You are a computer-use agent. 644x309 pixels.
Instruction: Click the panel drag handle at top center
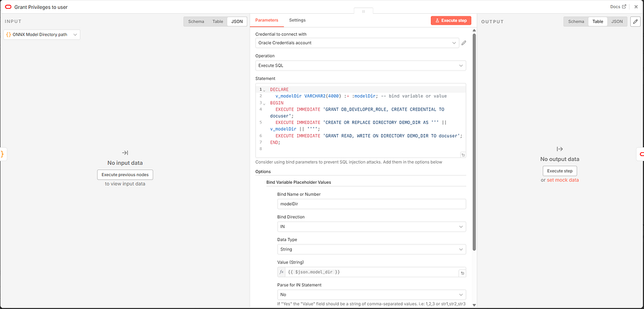tap(363, 11)
